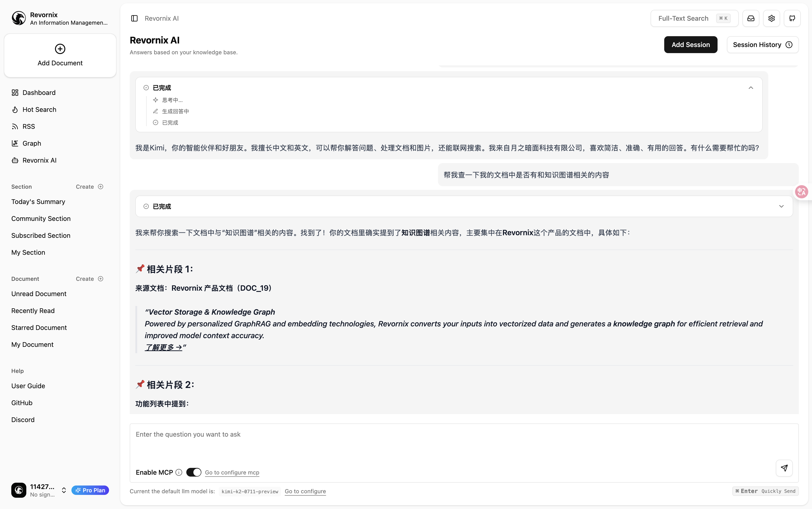Open settings gear icon in header

pyautogui.click(x=771, y=18)
